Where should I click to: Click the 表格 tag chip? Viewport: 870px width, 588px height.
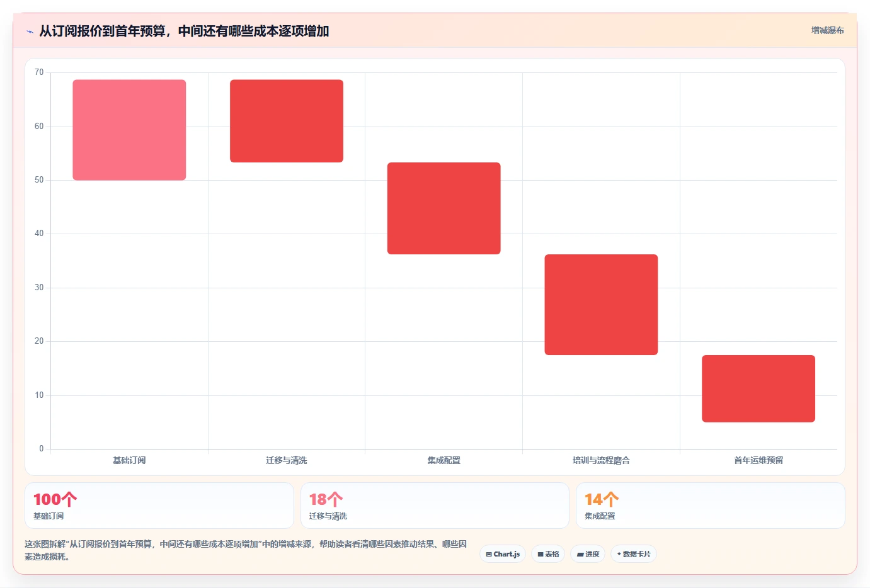pyautogui.click(x=548, y=554)
